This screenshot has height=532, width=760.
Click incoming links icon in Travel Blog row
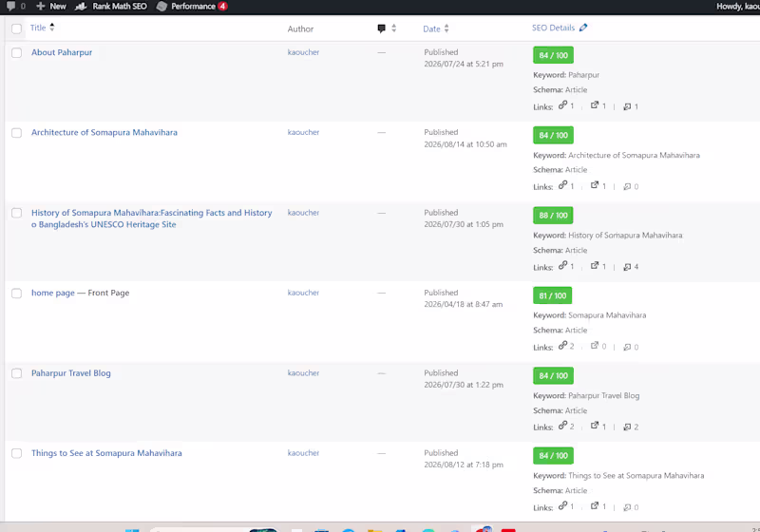(627, 427)
